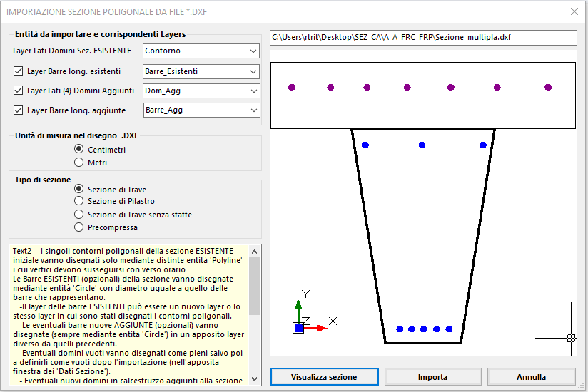Click the help text scrollbar thumb
This screenshot has height=392, width=588.
pos(254,286)
